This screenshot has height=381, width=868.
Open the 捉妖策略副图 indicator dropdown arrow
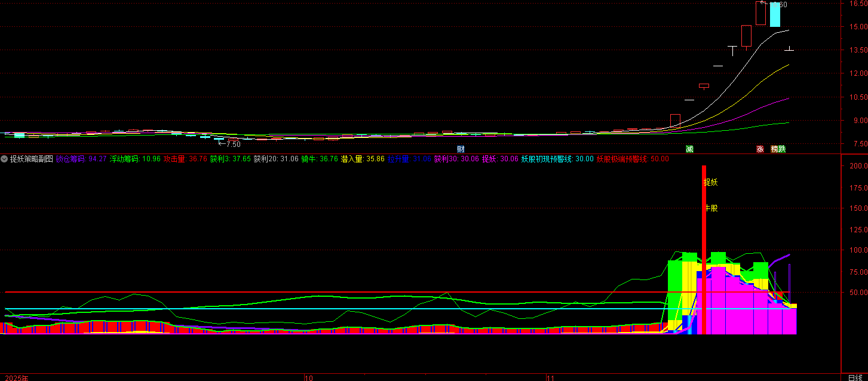pyautogui.click(x=4, y=159)
